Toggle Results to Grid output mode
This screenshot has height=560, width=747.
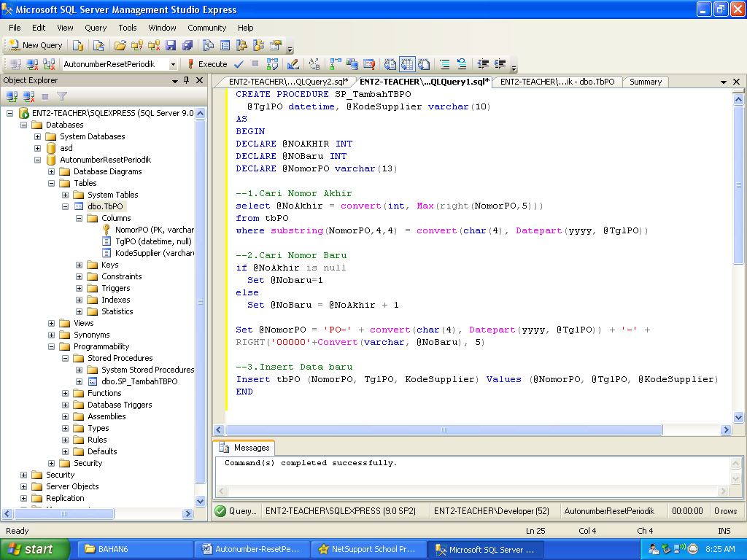[406, 64]
